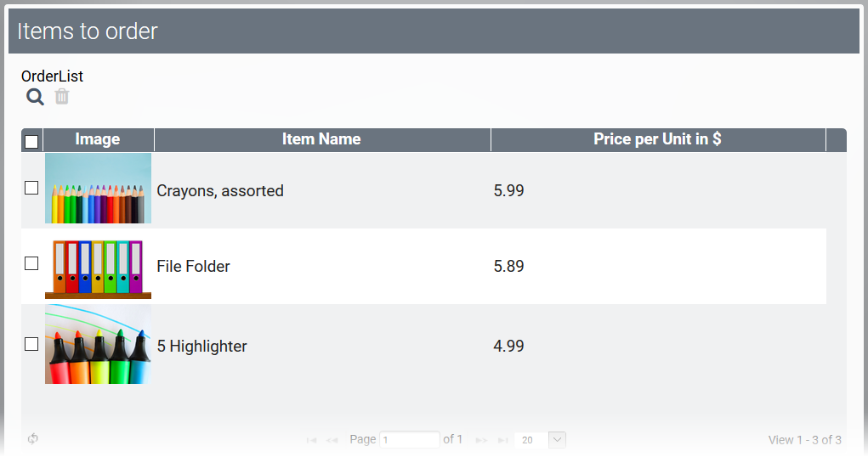Tick the select-all header checkbox
Screen dimensions: 868x457
(31, 141)
